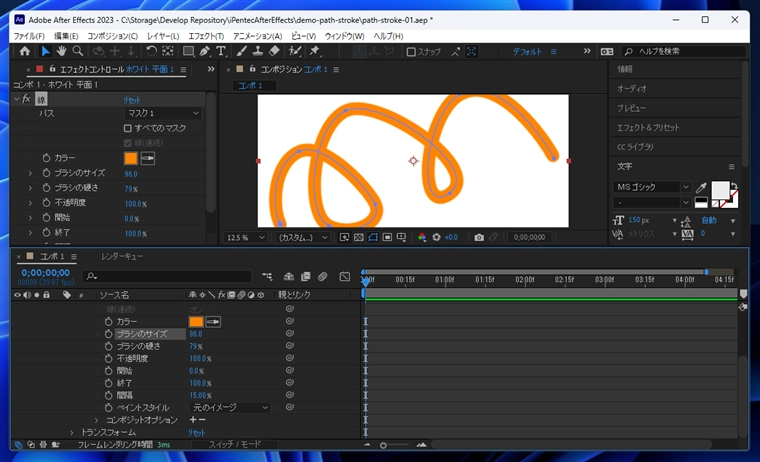Choose the Pen tool

coord(205,51)
